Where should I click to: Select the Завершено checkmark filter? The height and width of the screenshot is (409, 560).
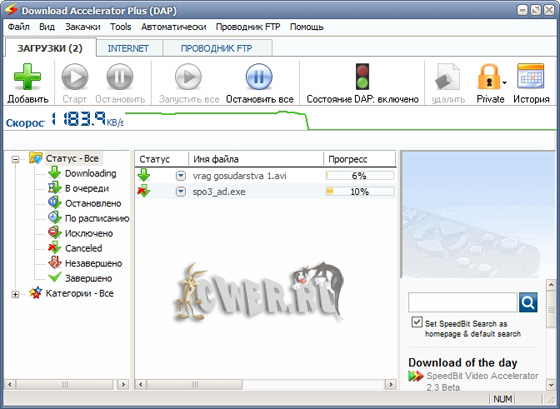(x=88, y=278)
